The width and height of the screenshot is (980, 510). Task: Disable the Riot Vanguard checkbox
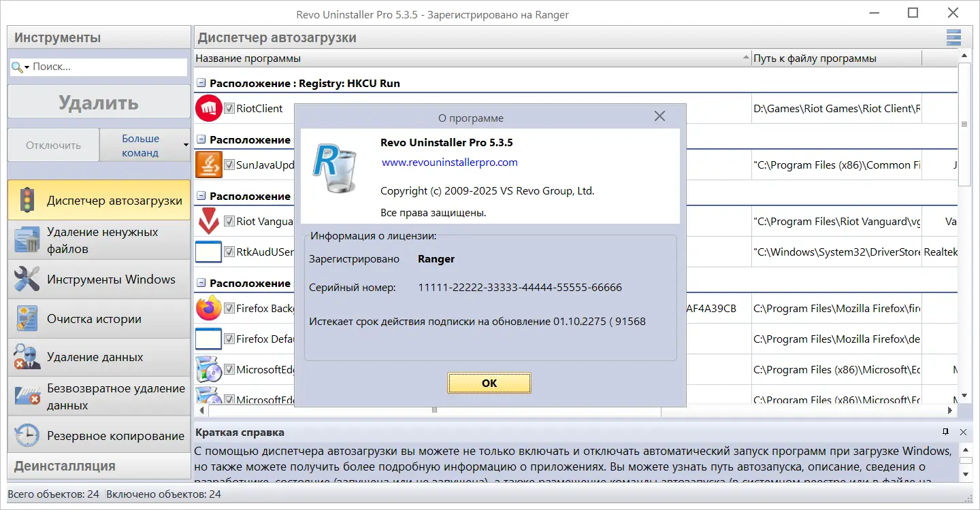[x=229, y=221]
